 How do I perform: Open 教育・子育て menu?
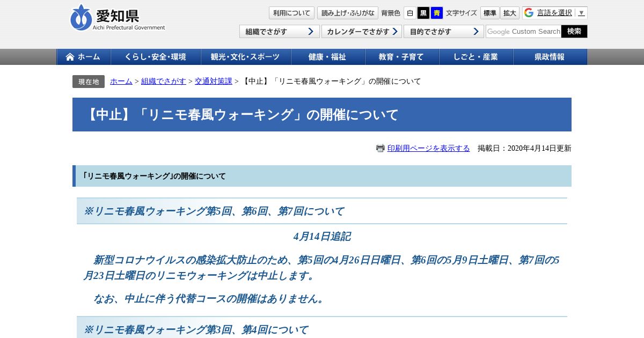[x=402, y=57]
